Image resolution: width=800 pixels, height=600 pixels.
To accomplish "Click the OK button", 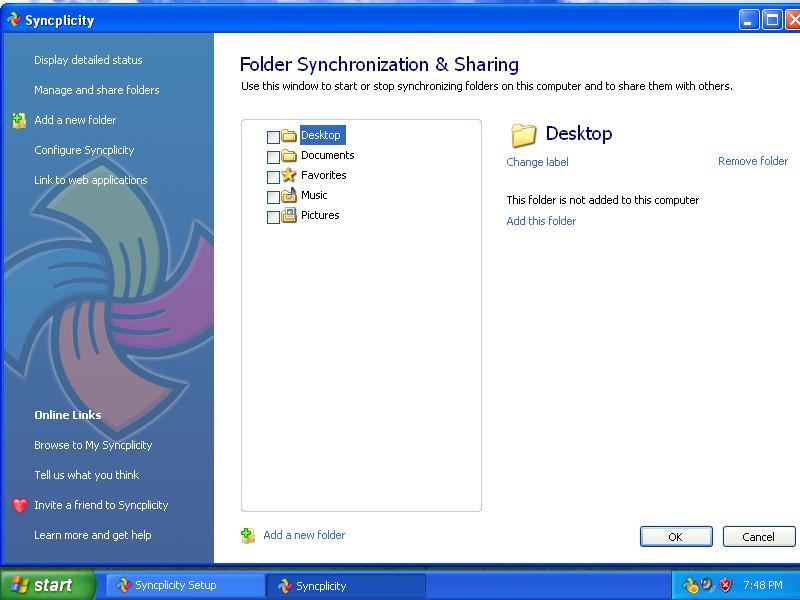I will click(x=676, y=536).
